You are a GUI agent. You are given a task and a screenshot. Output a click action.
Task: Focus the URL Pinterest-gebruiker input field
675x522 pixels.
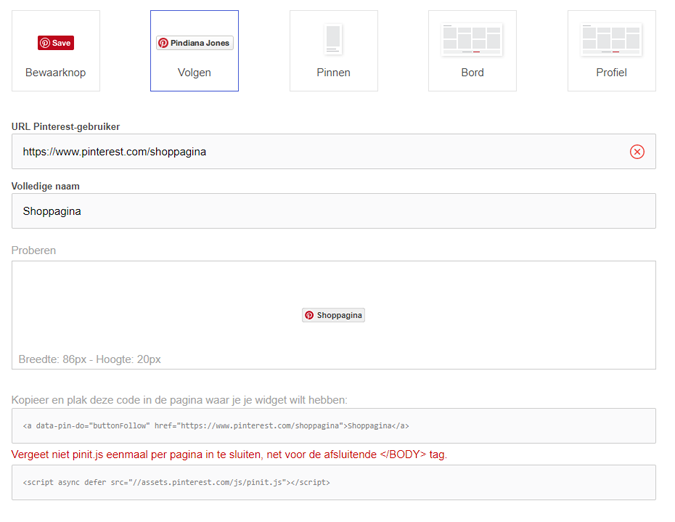pyautogui.click(x=334, y=151)
